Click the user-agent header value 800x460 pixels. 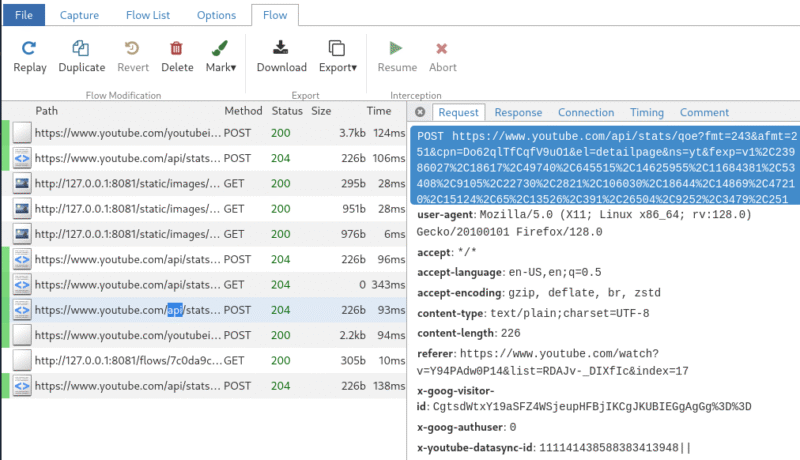584,223
